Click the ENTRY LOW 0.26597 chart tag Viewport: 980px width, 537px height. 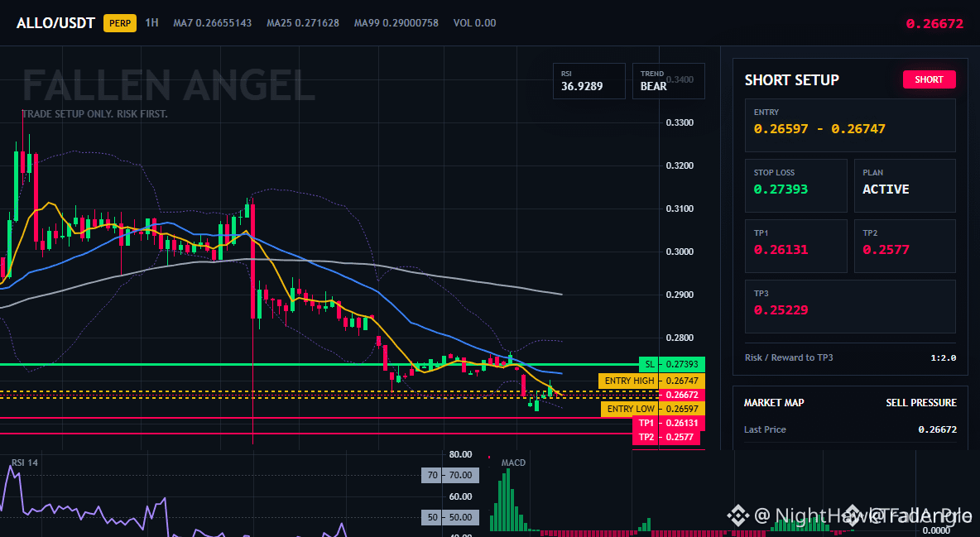[653, 409]
